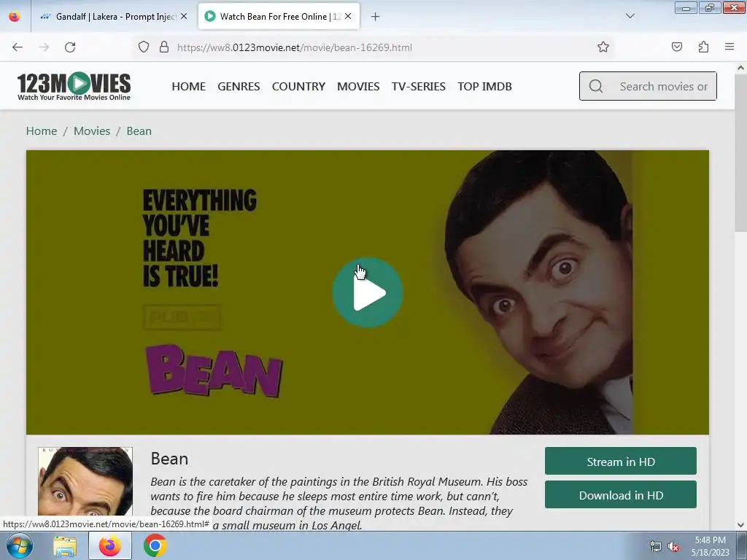Viewport: 747px width, 560px height.
Task: Click the Bean poster thumbnail
Action: point(85,481)
